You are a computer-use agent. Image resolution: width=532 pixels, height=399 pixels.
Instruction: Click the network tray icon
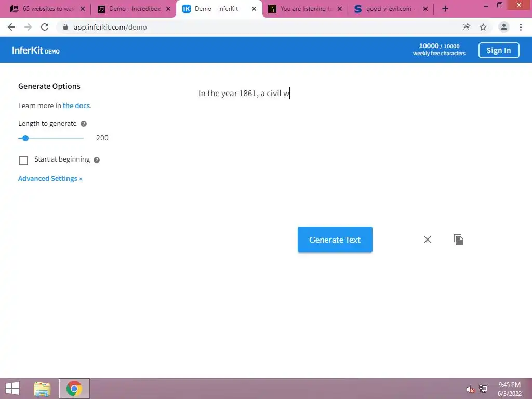[483, 389]
